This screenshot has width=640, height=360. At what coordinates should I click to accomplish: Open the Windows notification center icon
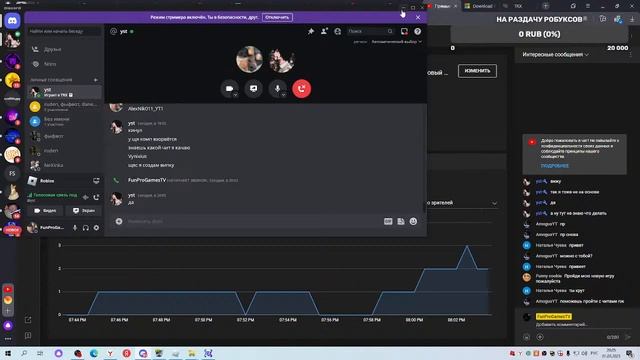tap(630, 353)
